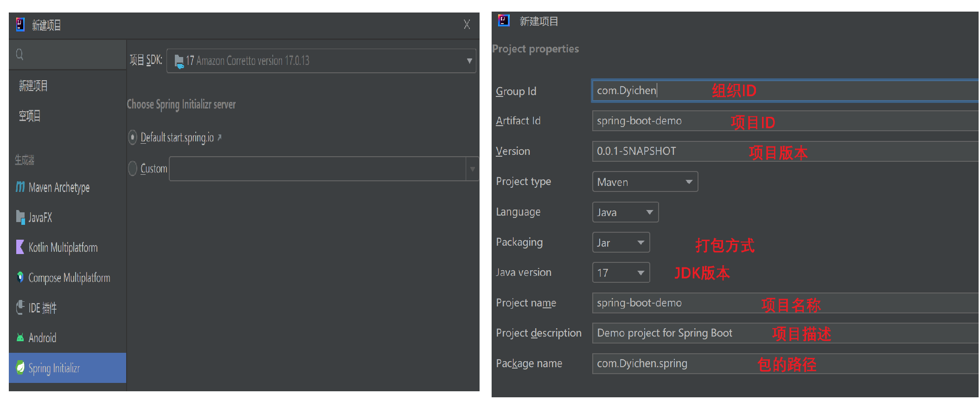Click the Group Id label

[516, 91]
